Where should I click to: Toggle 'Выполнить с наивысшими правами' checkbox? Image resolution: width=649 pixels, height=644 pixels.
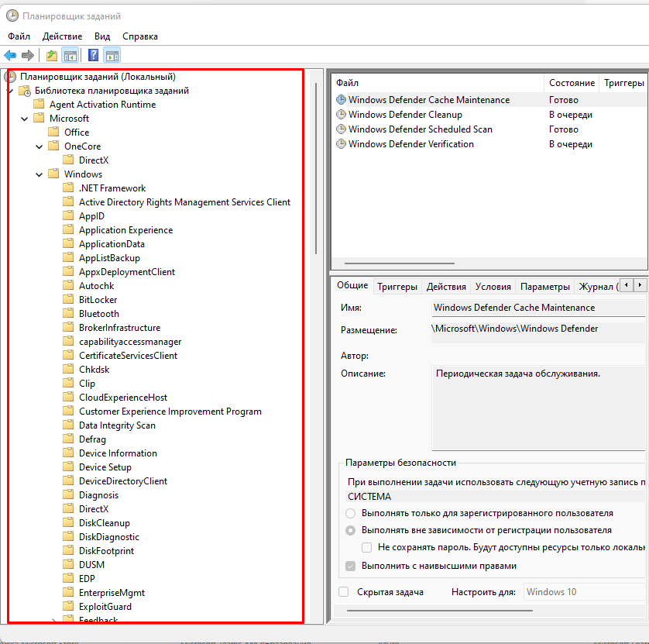tap(351, 567)
